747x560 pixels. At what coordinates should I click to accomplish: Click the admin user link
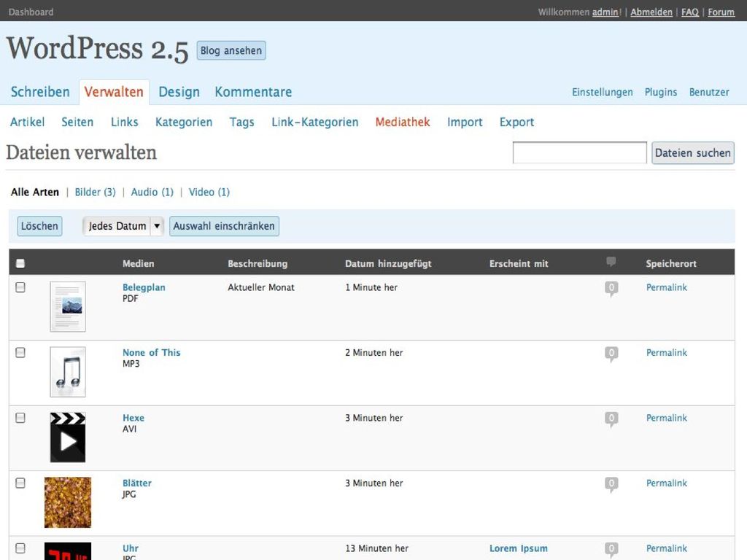coord(605,12)
